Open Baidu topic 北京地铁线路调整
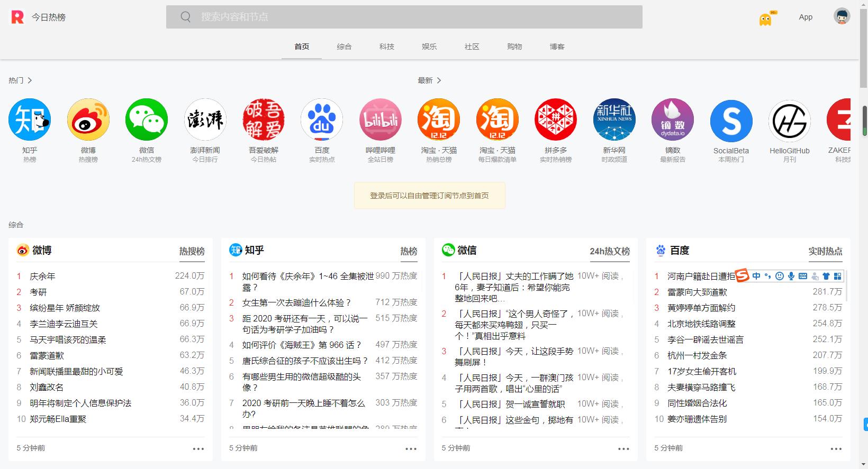The image size is (868, 469). tap(701, 324)
